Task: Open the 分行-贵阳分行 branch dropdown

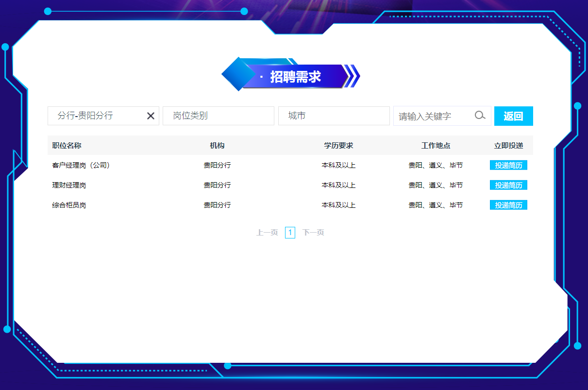Action: click(x=103, y=116)
